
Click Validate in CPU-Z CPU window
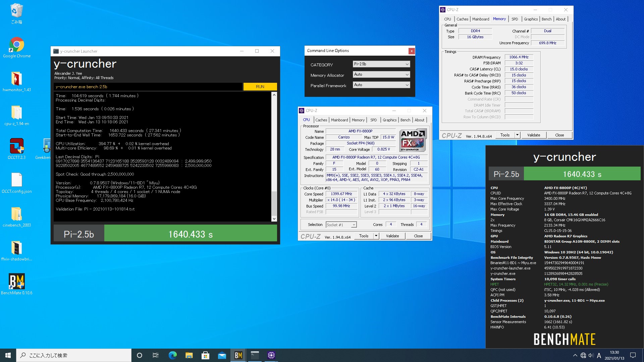[392, 236]
